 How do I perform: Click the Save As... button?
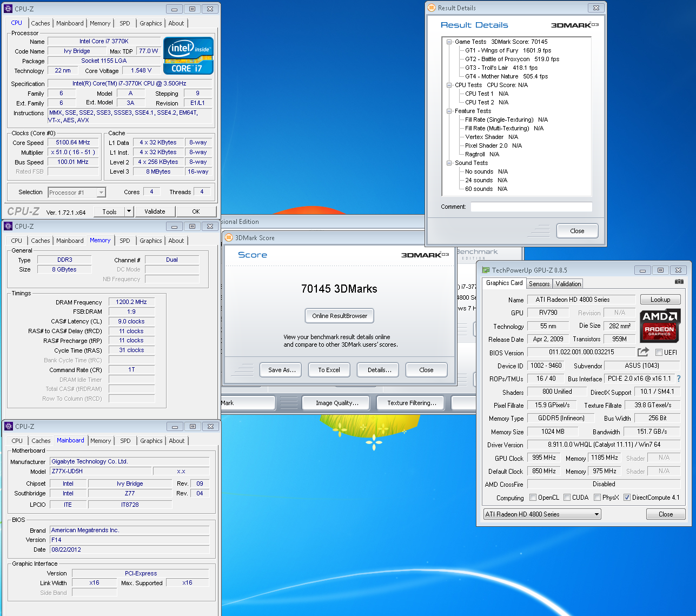[282, 370]
